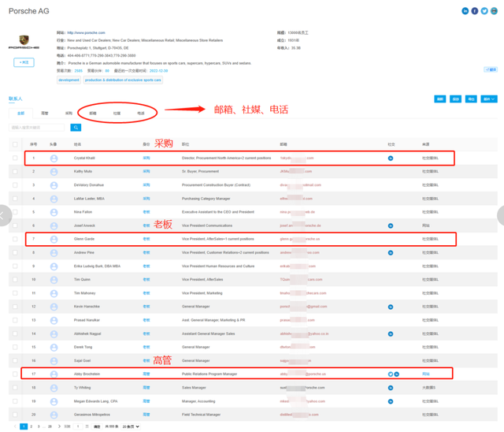Image resolution: width=504 pixels, height=432 pixels.
Task: Check the box for Tim Mahoney's row
Action: tap(15, 293)
